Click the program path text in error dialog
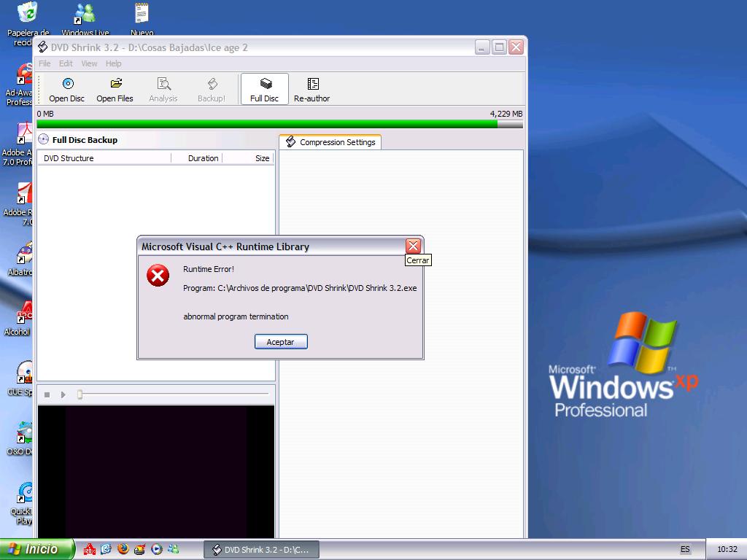 click(x=300, y=288)
